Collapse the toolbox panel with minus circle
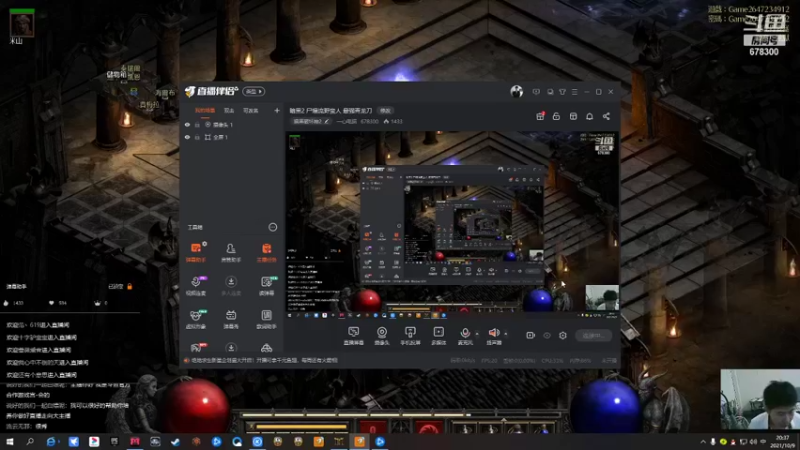The image size is (800, 450). coord(273,227)
